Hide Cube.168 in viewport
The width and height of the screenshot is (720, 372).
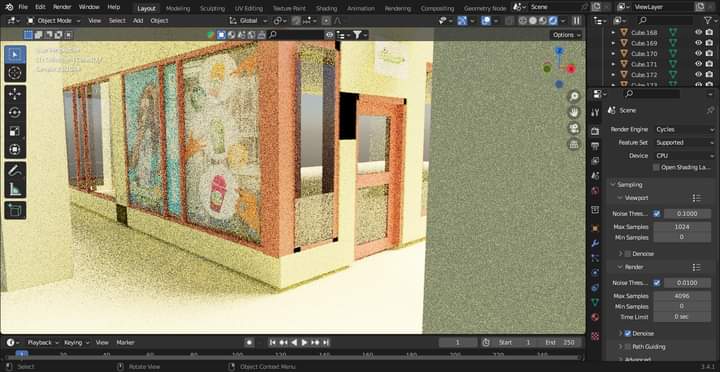698,32
